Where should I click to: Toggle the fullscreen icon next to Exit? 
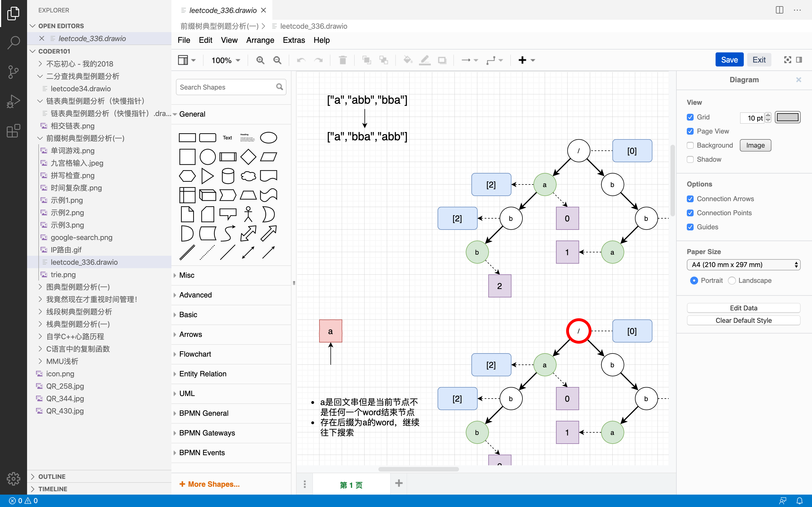[x=787, y=60]
